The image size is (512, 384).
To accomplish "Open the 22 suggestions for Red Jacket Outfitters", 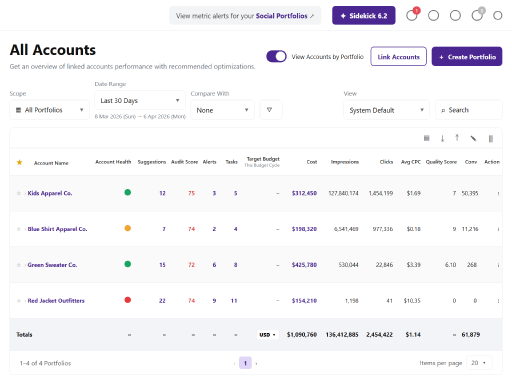I will pos(162,301).
